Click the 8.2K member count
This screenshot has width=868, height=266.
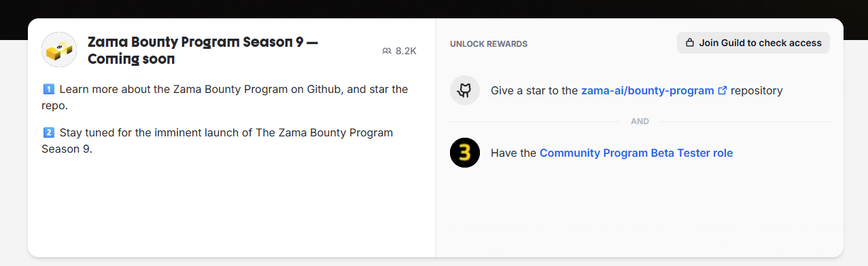(x=406, y=51)
